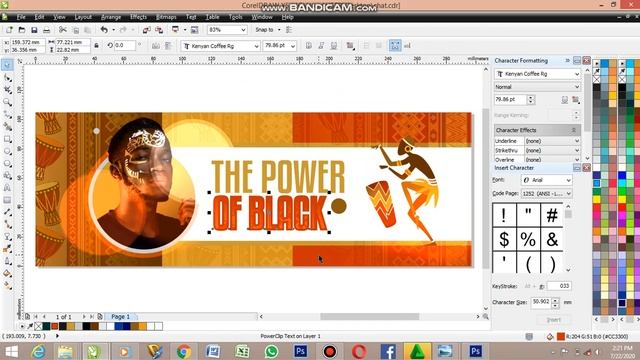Open the Kenyan Coffee Rg font dropdown in property bar
This screenshot has width=640, height=360.
pos(256,46)
